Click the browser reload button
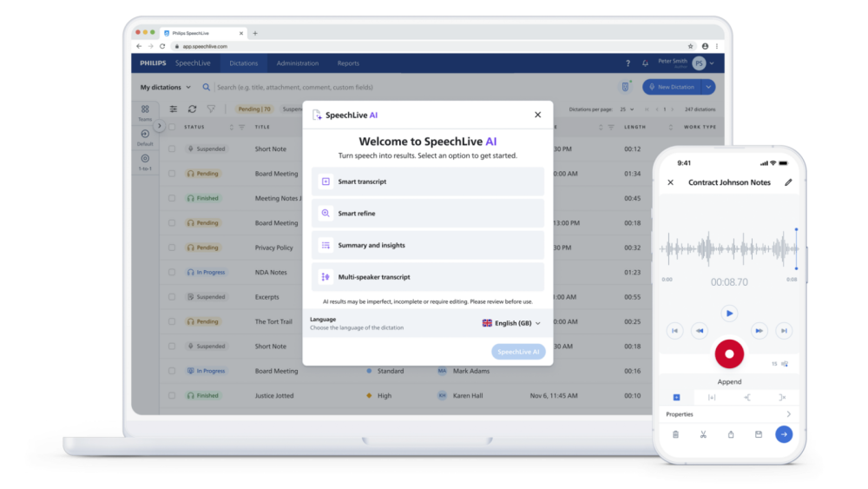 click(162, 47)
